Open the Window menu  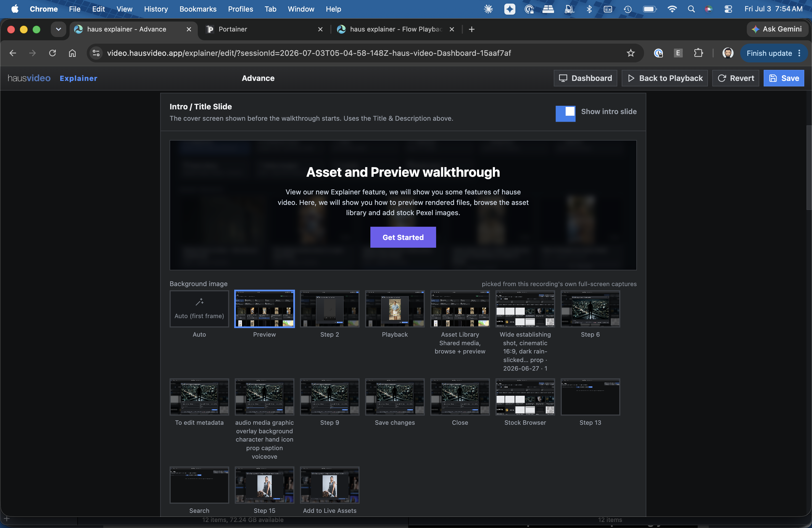[x=300, y=9]
